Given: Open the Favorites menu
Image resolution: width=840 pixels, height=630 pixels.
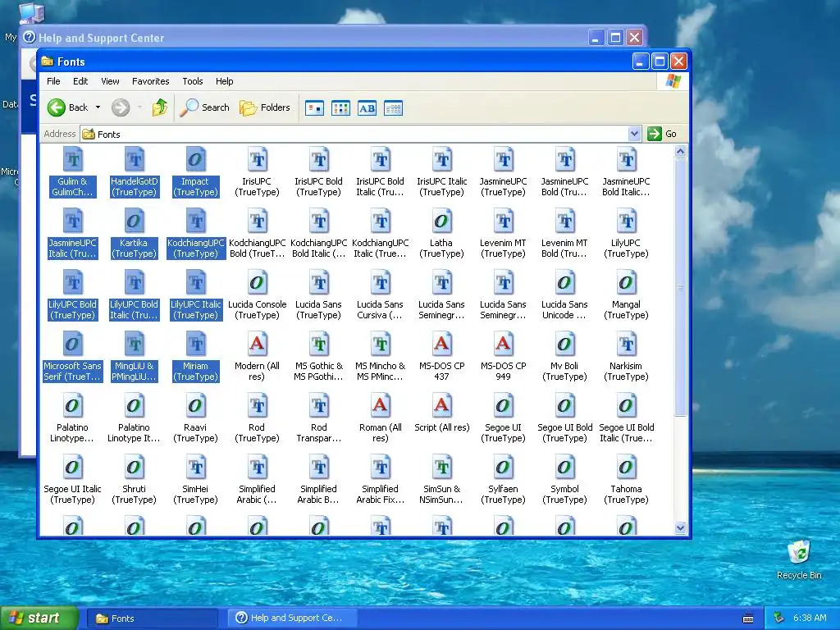Looking at the screenshot, I should point(151,81).
